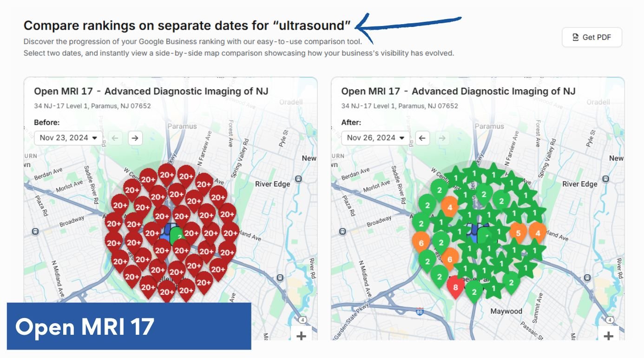The height and width of the screenshot is (358, 644).
Task: Select orange 4 pin beside the 5 pin
Action: (538, 231)
